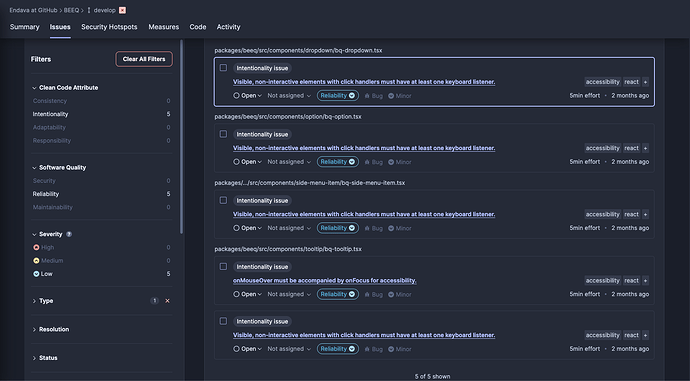This screenshot has width=690, height=381.
Task: Clear the Type filter with the red X
Action: 167,301
